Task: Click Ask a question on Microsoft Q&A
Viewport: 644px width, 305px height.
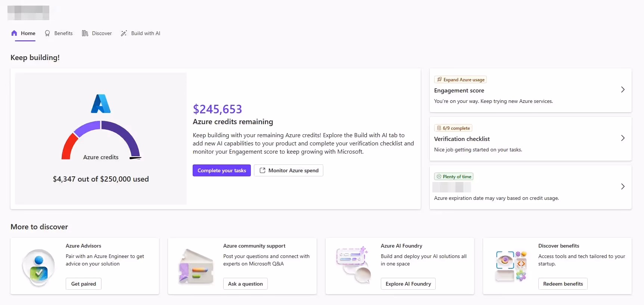Action: pos(245,284)
